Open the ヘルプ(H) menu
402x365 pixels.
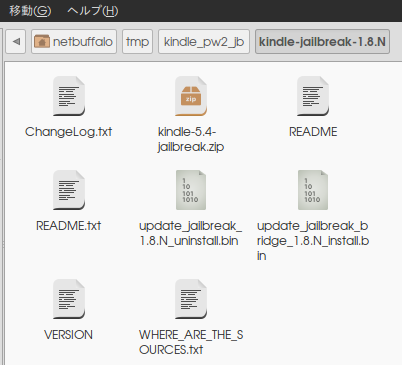93,11
